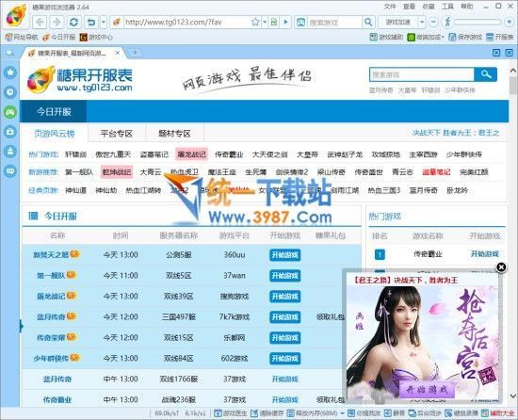Expand the dropdown next to favorite star
Image resolution: width=518 pixels, height=420 pixels.
(x=265, y=22)
